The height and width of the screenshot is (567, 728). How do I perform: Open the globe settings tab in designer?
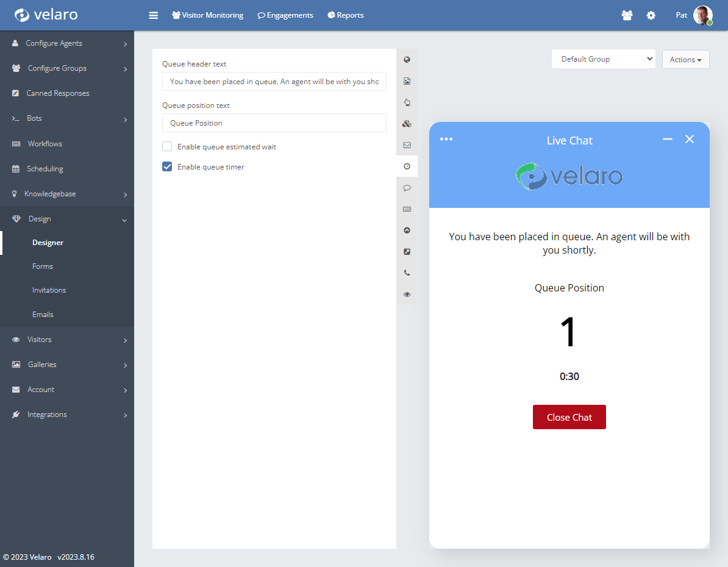pyautogui.click(x=407, y=60)
